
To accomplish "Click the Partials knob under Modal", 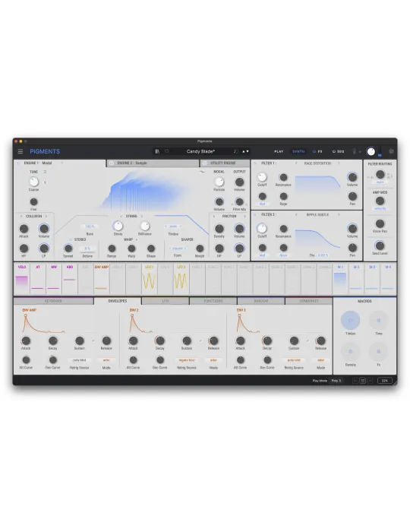I will 219,182.
